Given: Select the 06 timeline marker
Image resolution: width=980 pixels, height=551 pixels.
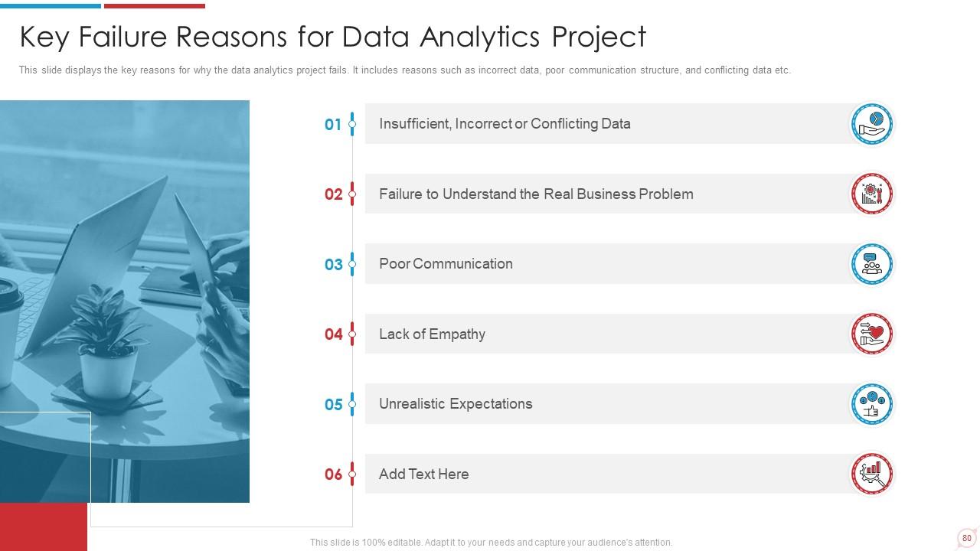Looking at the screenshot, I should [x=352, y=474].
